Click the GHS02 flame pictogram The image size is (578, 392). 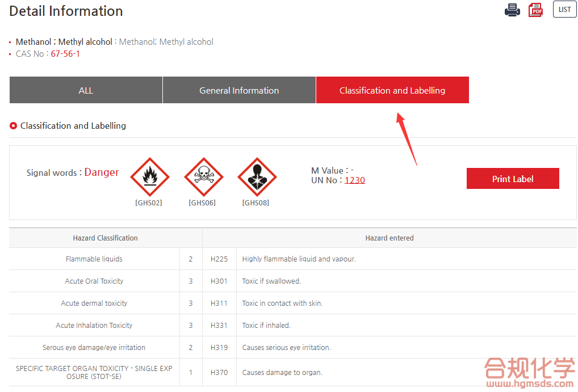150,177
